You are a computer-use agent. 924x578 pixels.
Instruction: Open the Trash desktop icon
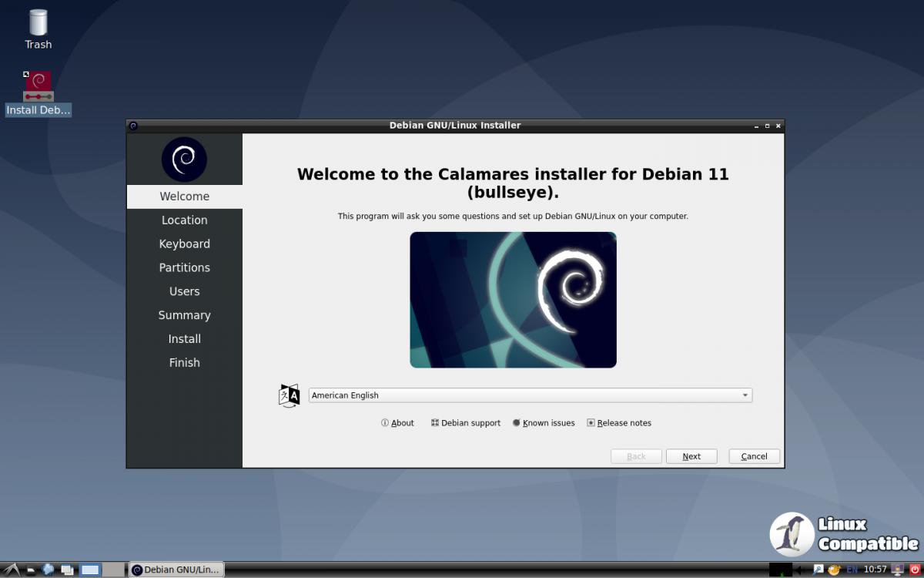(x=38, y=29)
